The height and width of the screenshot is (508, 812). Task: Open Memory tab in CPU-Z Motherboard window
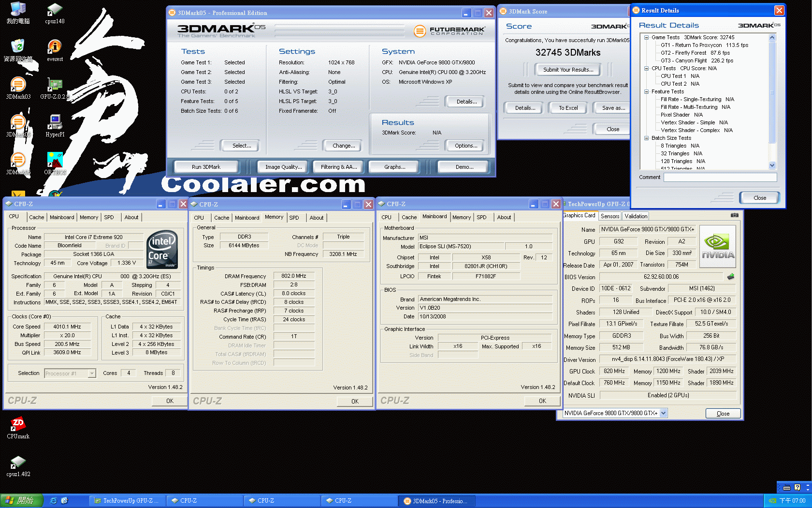[x=462, y=217]
